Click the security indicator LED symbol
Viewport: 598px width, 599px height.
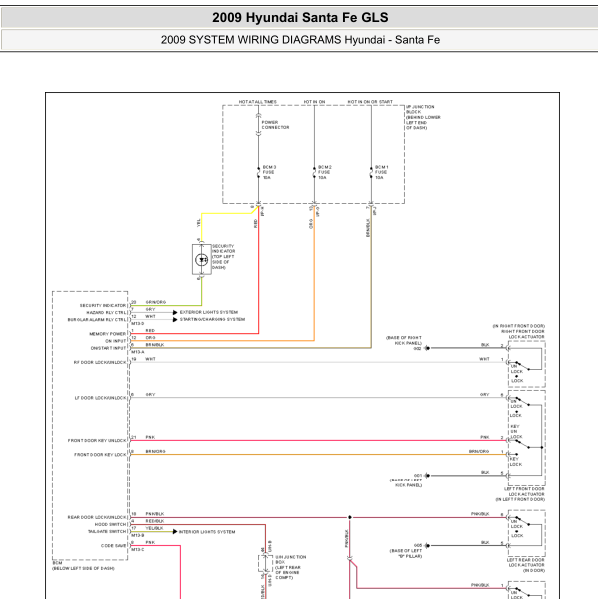click(x=201, y=260)
